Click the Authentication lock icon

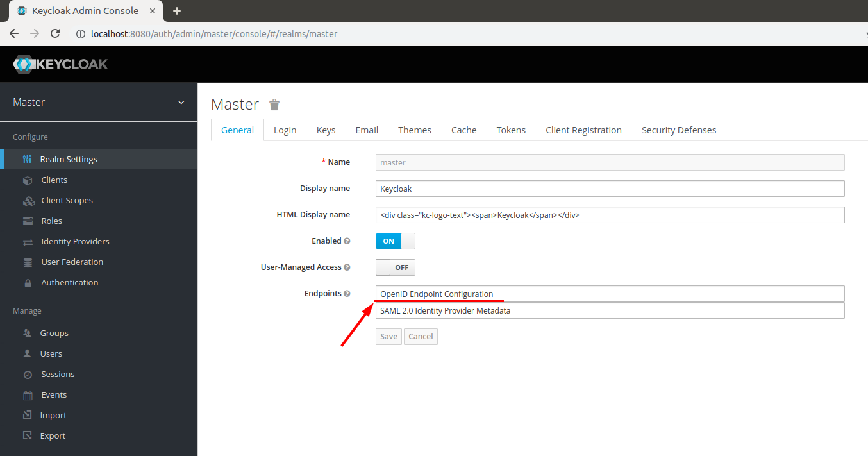pyautogui.click(x=28, y=283)
